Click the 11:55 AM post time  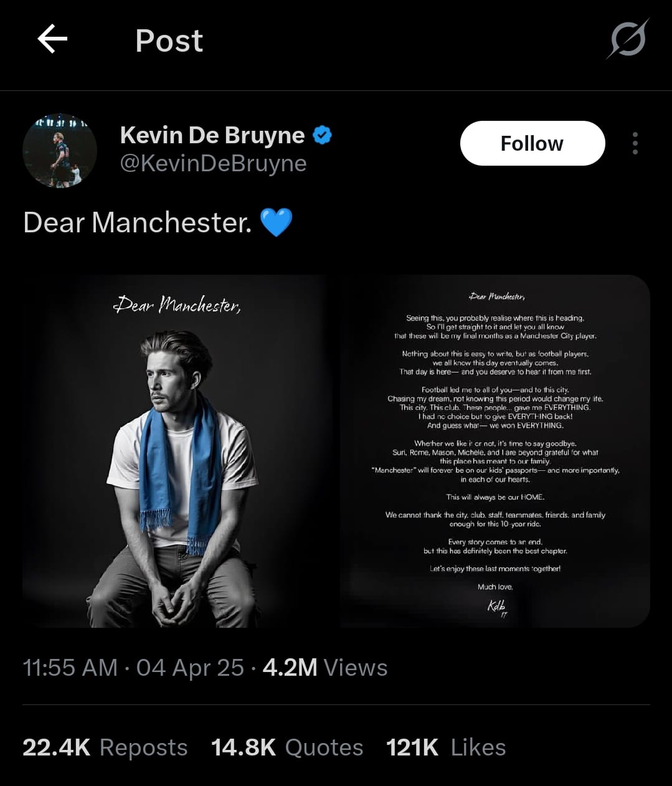70,668
